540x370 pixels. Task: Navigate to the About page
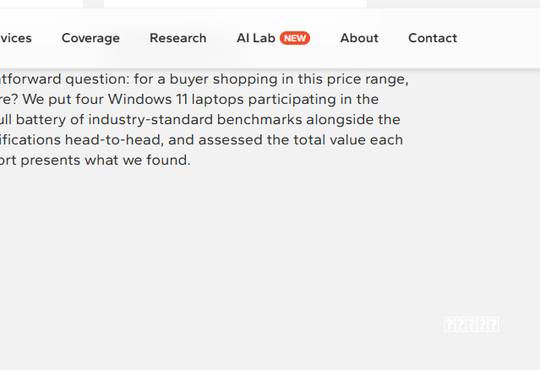pos(359,38)
